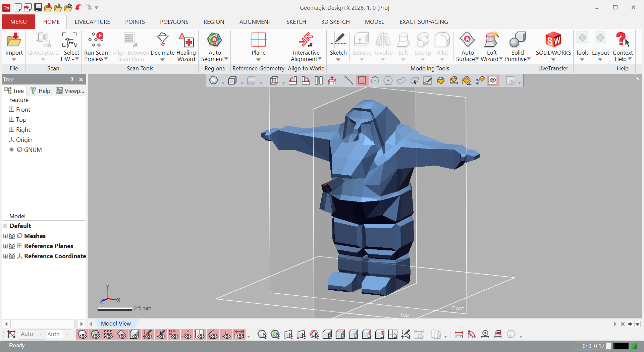The height and width of the screenshot is (352, 644).
Task: Open the Viewp... tab in Tree panel
Action: pos(70,91)
